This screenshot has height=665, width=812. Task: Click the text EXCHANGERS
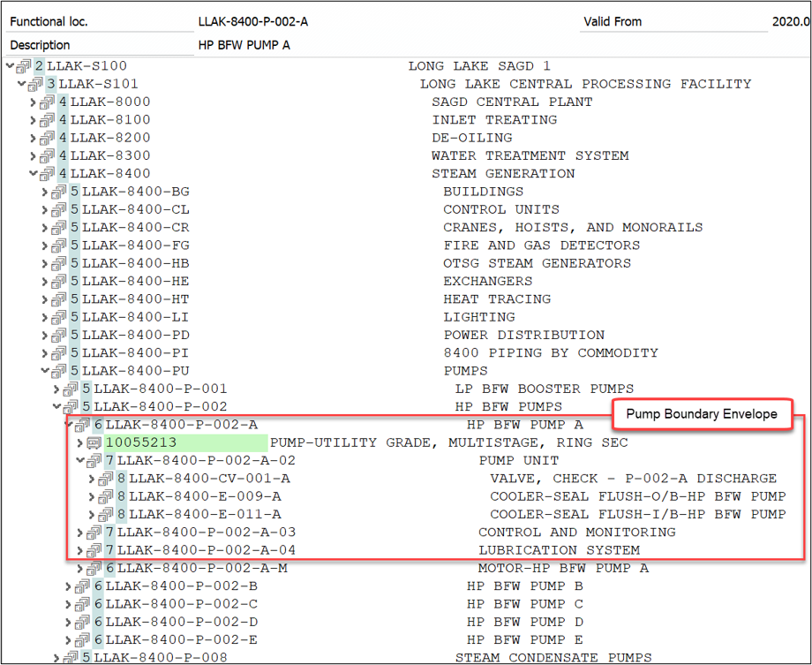488,282
